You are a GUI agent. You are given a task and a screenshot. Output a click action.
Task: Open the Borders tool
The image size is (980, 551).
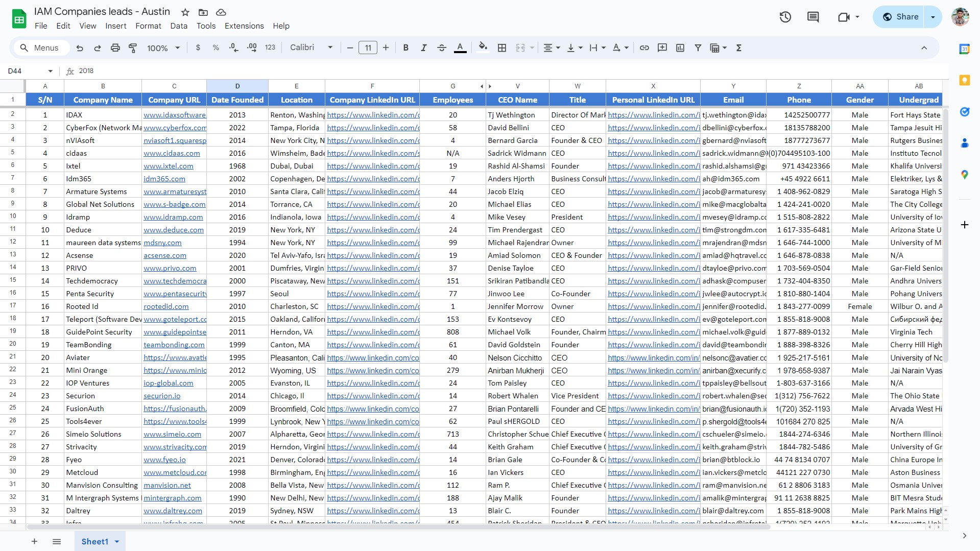[502, 48]
